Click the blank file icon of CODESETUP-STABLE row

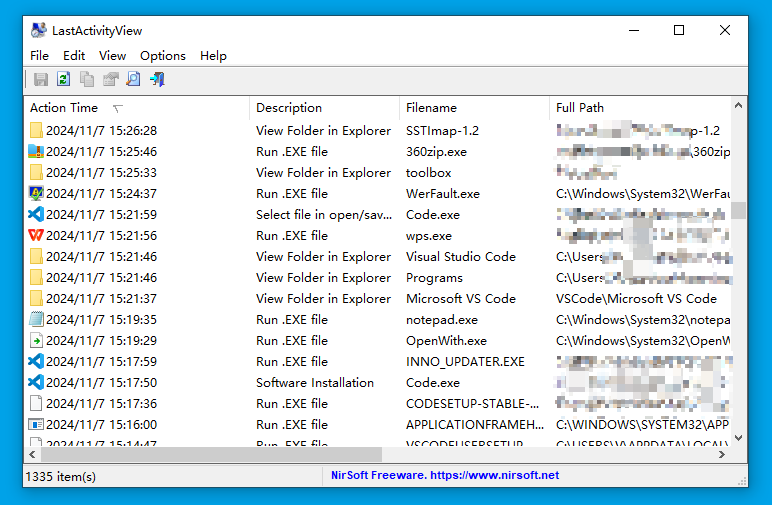(36, 404)
